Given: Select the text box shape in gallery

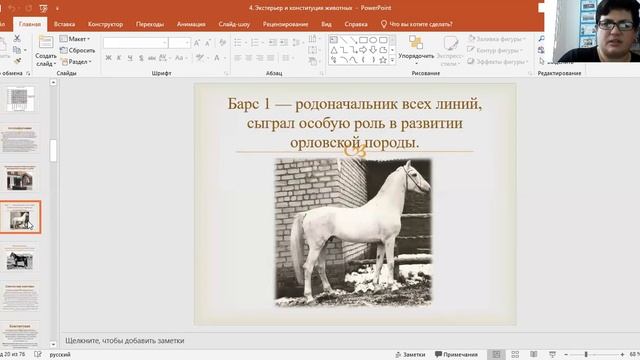Looking at the screenshot, I should coord(334,40).
